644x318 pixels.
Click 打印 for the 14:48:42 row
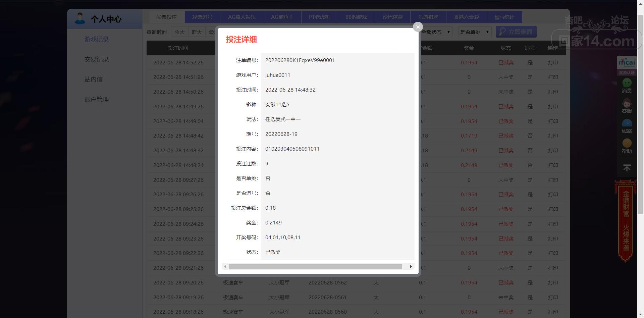click(553, 136)
